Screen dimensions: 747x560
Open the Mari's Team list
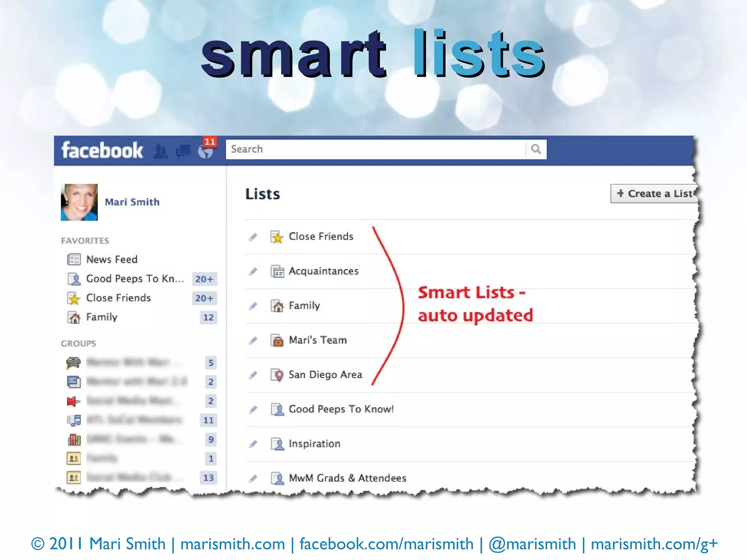(x=318, y=340)
